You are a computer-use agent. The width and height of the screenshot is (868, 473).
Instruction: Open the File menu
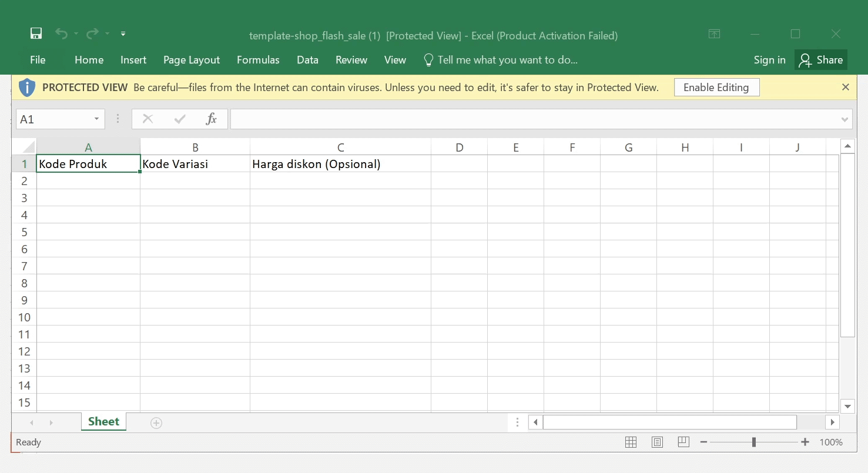(38, 60)
